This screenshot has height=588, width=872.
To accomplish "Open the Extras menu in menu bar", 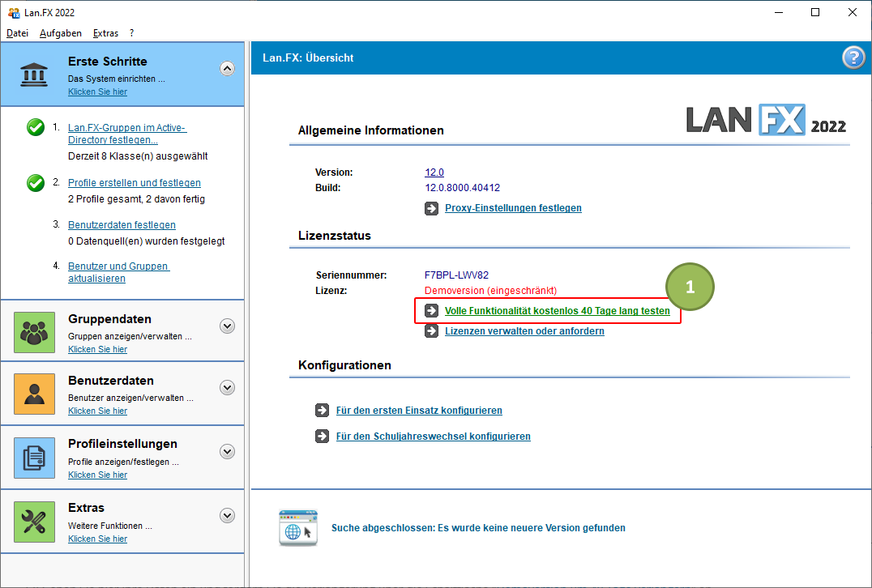I will (105, 33).
